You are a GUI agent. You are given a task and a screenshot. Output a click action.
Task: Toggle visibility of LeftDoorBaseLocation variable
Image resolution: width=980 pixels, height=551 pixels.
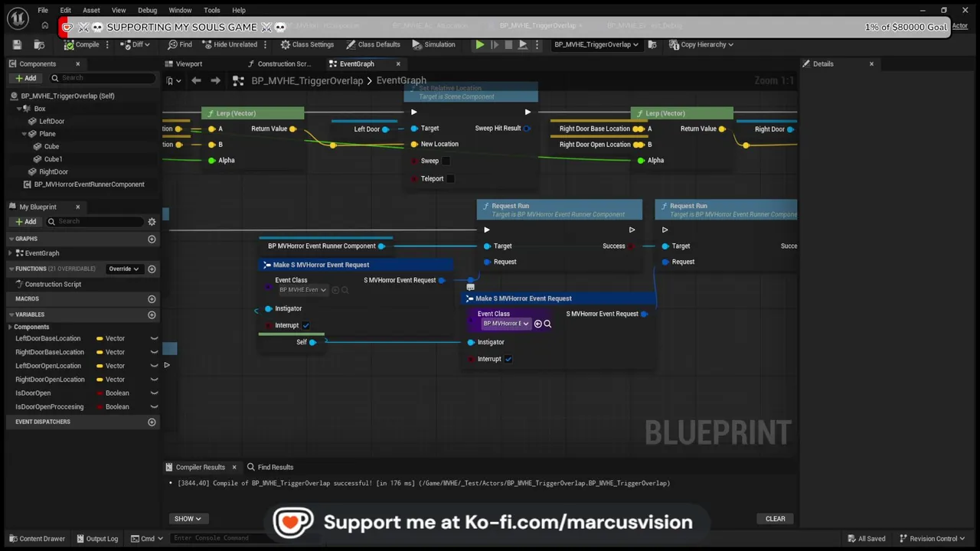click(154, 338)
